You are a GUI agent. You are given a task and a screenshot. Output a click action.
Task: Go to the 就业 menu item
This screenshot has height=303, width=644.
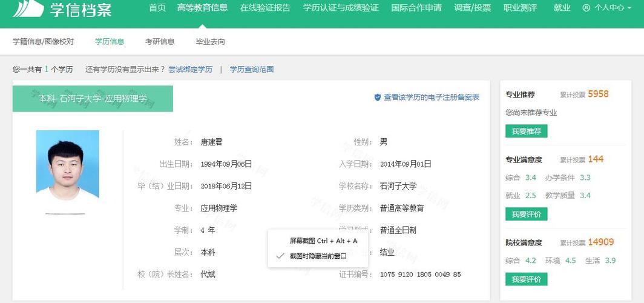(562, 8)
